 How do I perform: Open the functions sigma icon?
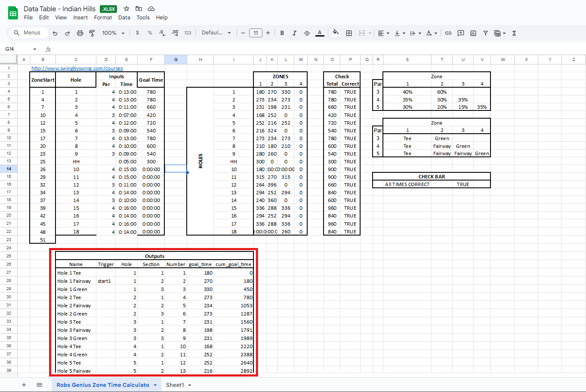(514, 33)
